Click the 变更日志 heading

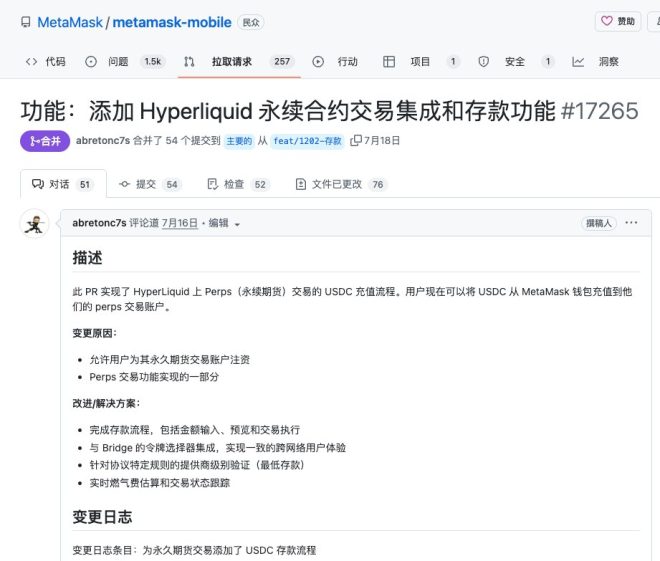click(x=102, y=517)
